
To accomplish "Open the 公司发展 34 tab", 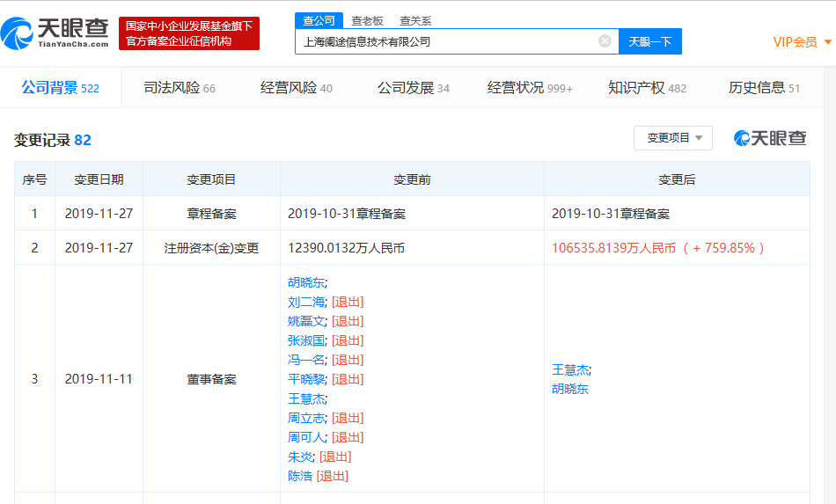I will tap(414, 88).
